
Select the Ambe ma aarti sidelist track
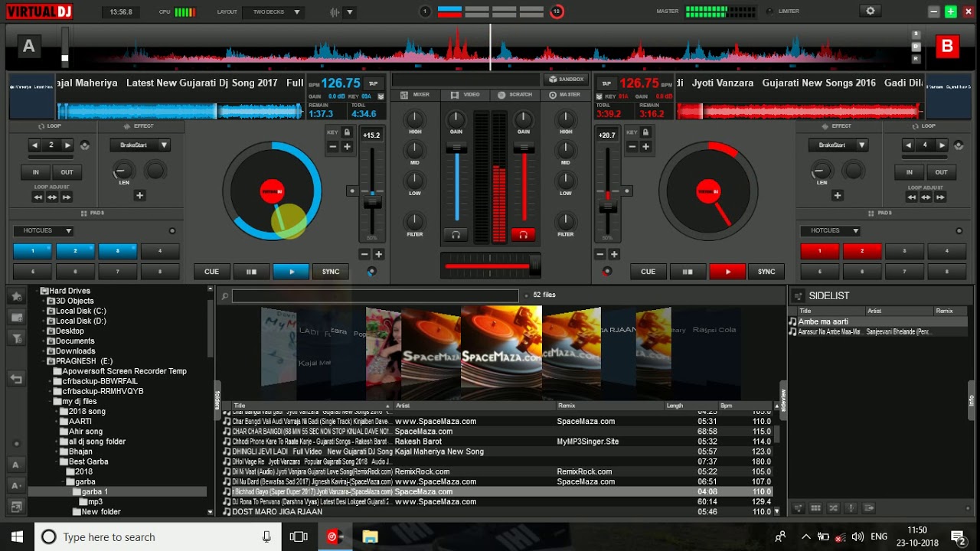tap(877, 321)
